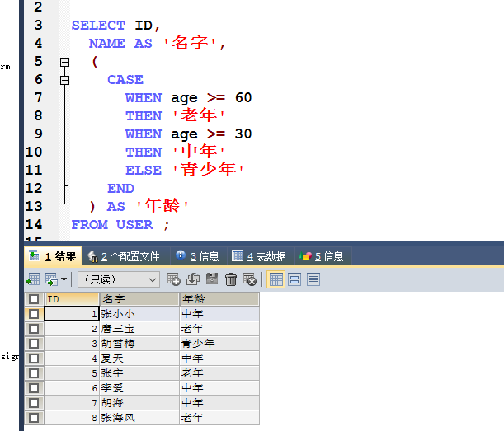Switch to grid view icon
The image size is (504, 431).
click(276, 279)
